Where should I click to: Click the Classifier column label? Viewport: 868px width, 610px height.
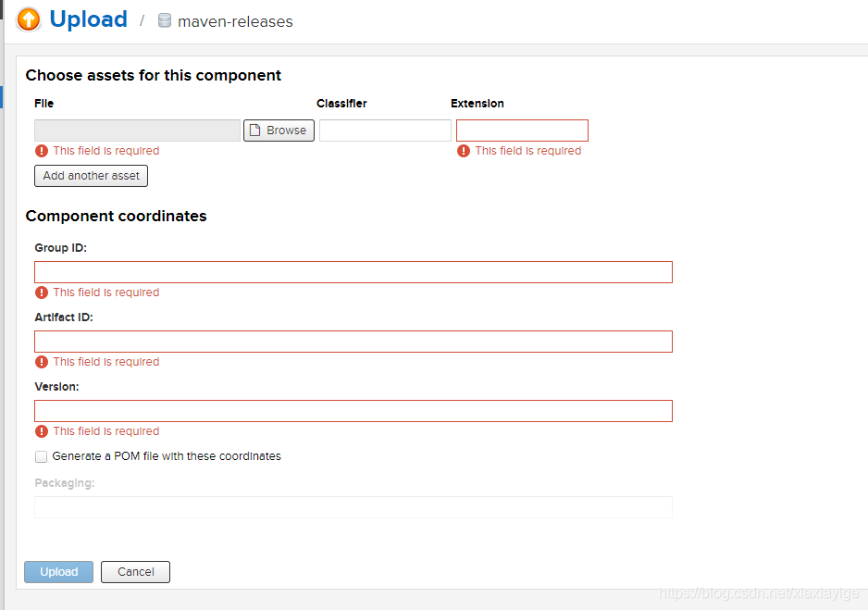(341, 104)
